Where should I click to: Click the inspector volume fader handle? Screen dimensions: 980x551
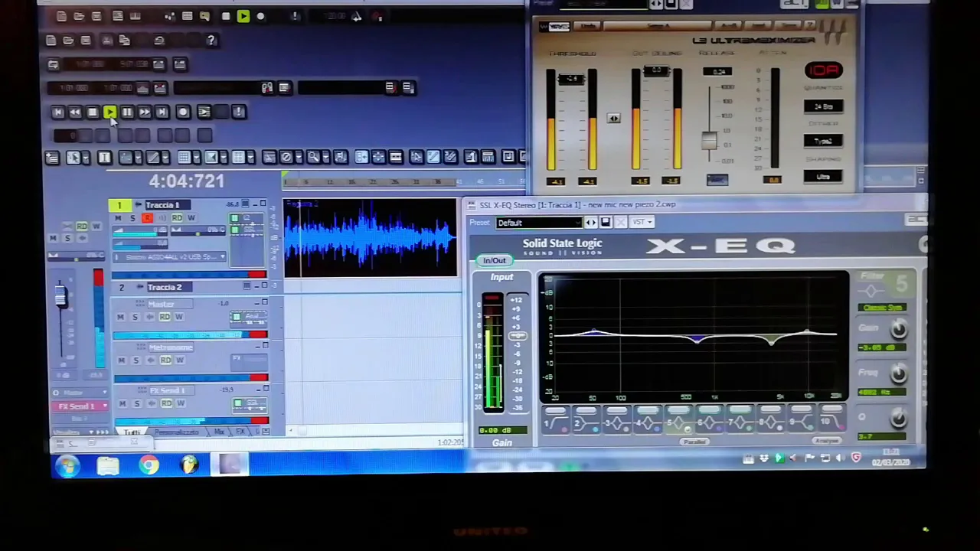[60, 297]
